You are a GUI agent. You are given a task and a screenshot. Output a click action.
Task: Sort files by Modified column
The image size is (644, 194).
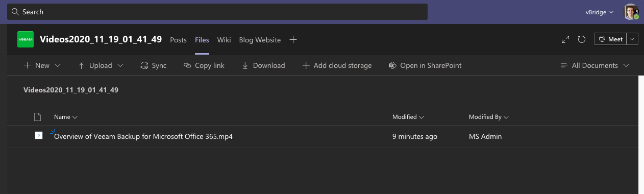coord(408,117)
